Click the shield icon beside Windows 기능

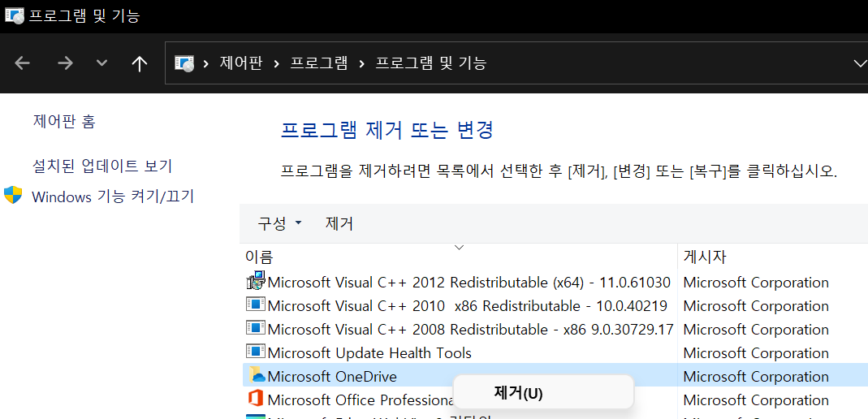[13, 195]
